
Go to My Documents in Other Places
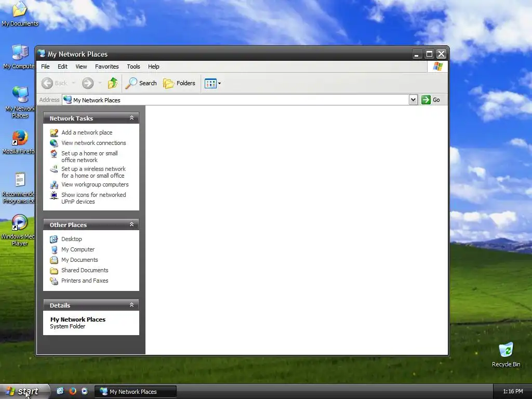(x=79, y=260)
